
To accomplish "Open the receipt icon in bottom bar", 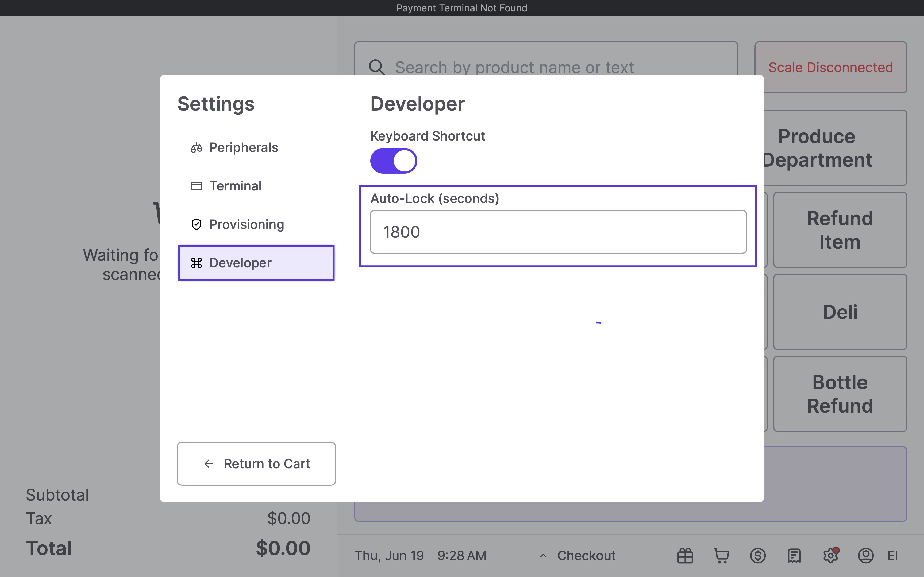I will pyautogui.click(x=794, y=556).
